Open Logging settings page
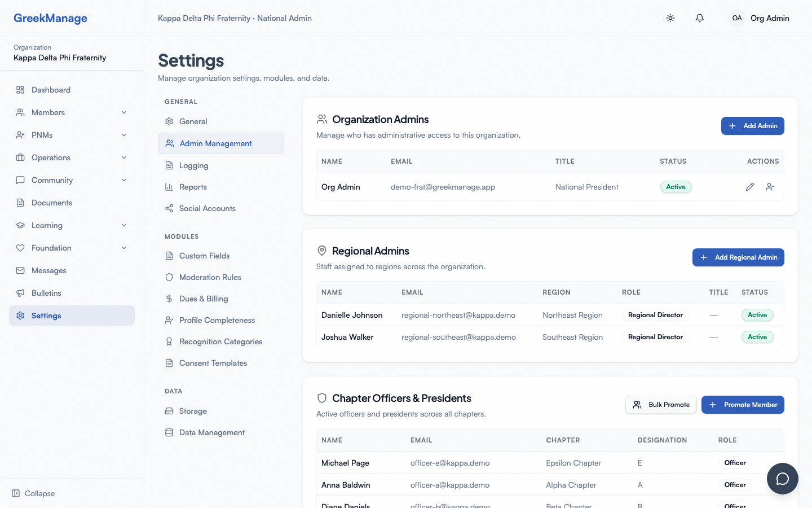The image size is (812, 508). click(x=193, y=165)
